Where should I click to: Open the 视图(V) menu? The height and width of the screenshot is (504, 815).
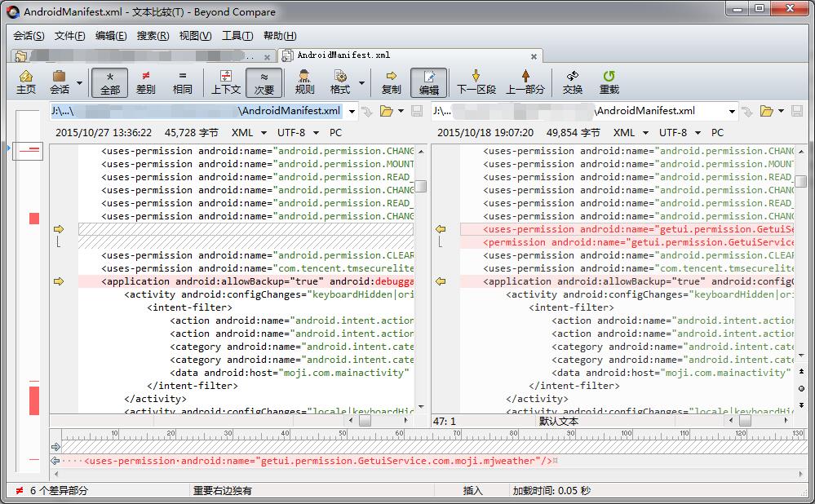click(x=195, y=36)
